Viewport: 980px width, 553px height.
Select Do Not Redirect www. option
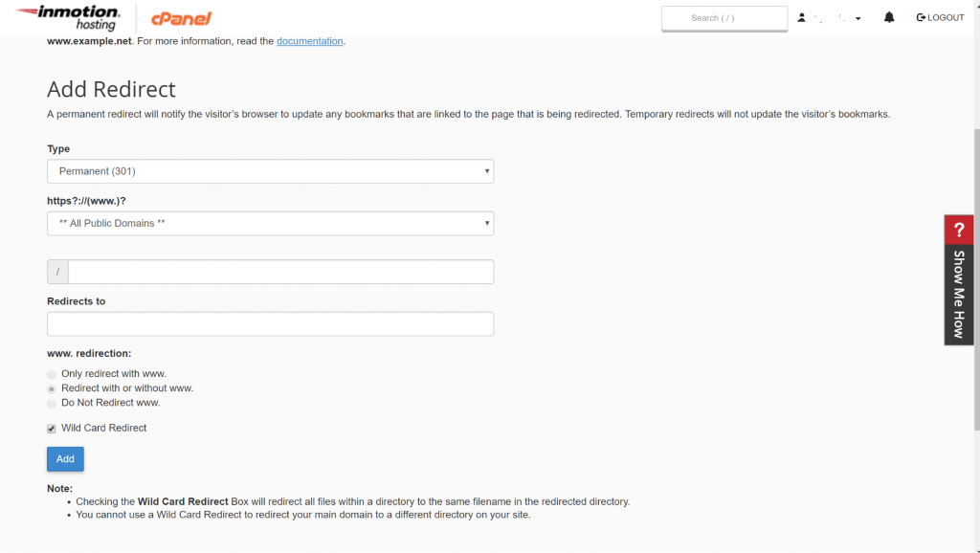coord(52,403)
